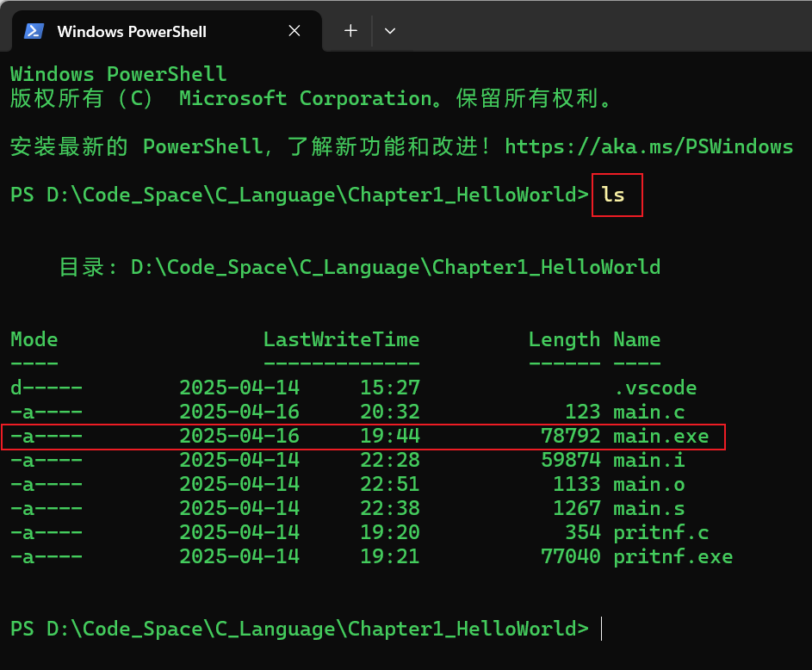Viewport: 812px width, 670px height.
Task: Click the pritnf.exe file name
Action: pyautogui.click(x=673, y=556)
